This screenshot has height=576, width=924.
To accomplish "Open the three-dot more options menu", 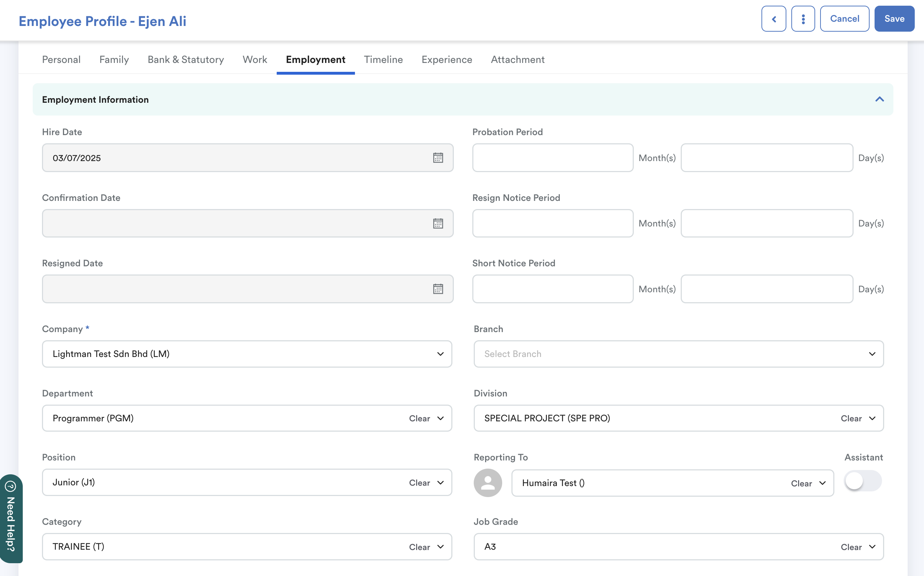I will (803, 18).
